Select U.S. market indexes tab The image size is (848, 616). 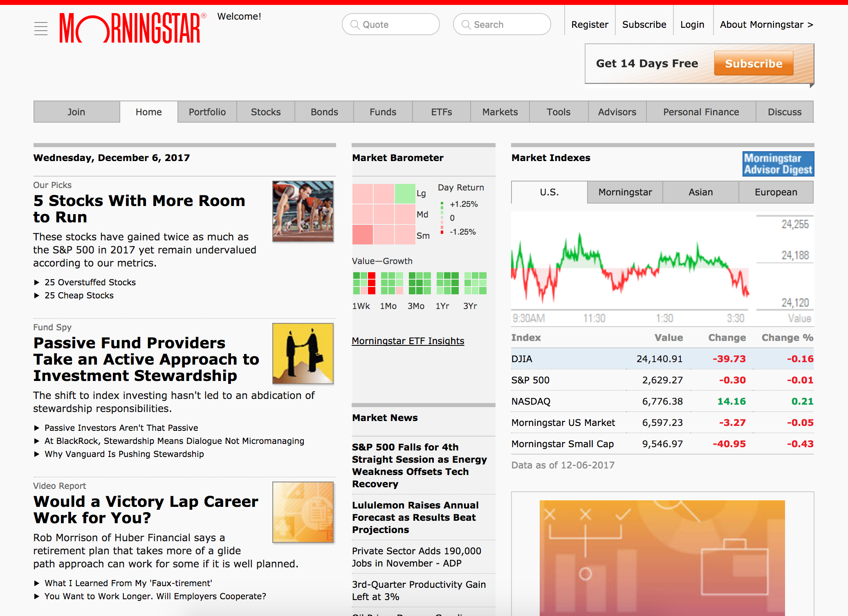pyautogui.click(x=549, y=192)
